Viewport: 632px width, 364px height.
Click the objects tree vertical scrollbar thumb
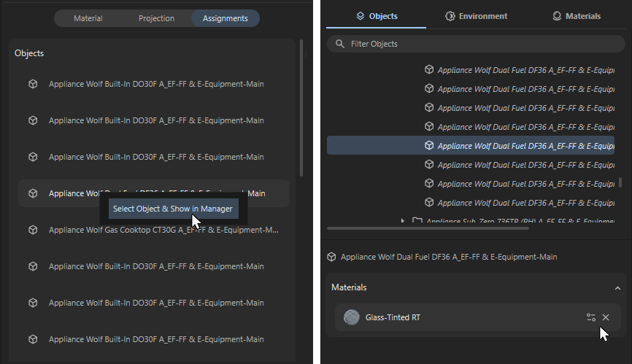point(620,182)
